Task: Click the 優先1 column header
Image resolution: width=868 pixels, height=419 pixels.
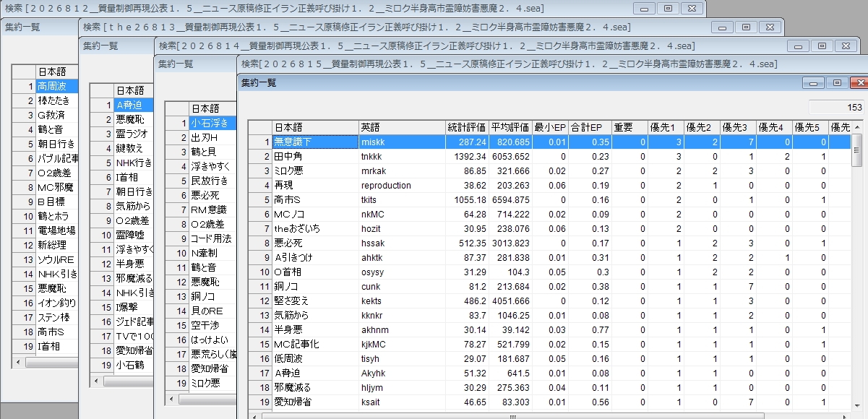Action: click(665, 127)
